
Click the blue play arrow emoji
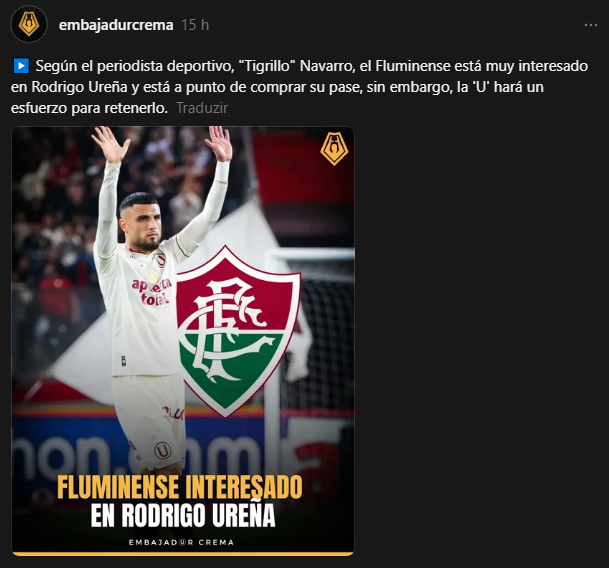[x=21, y=66]
